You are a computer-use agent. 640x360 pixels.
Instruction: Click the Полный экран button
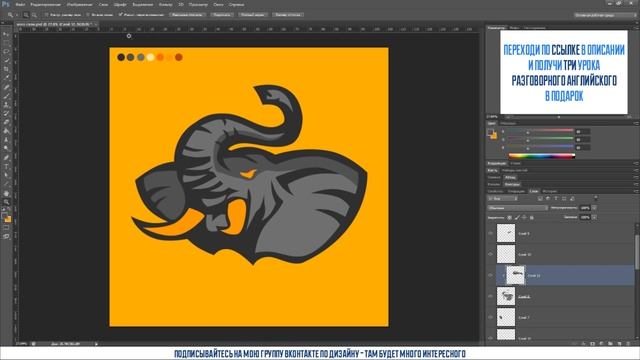tap(253, 15)
